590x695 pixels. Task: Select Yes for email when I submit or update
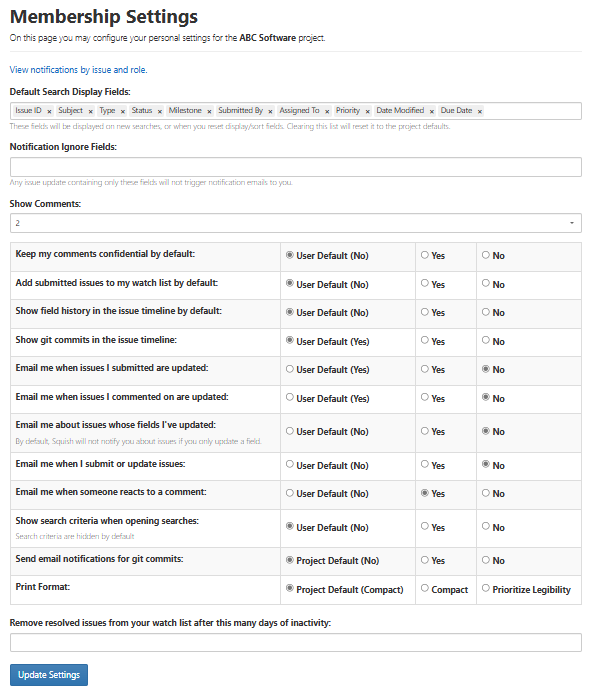425,464
